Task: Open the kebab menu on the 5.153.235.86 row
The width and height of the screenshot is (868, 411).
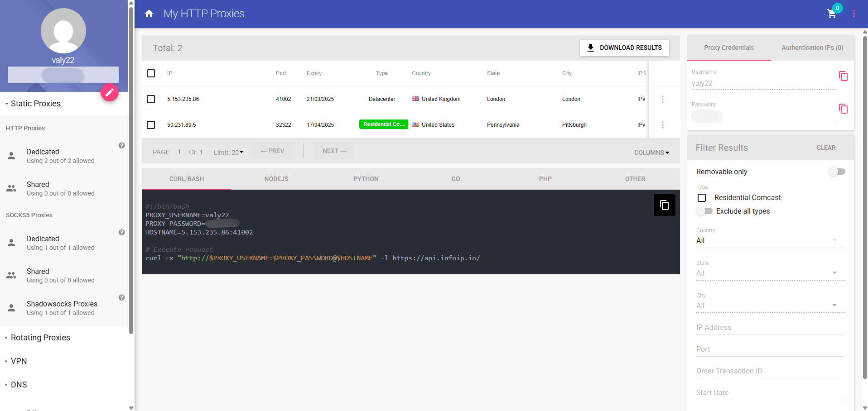Action: pos(663,99)
